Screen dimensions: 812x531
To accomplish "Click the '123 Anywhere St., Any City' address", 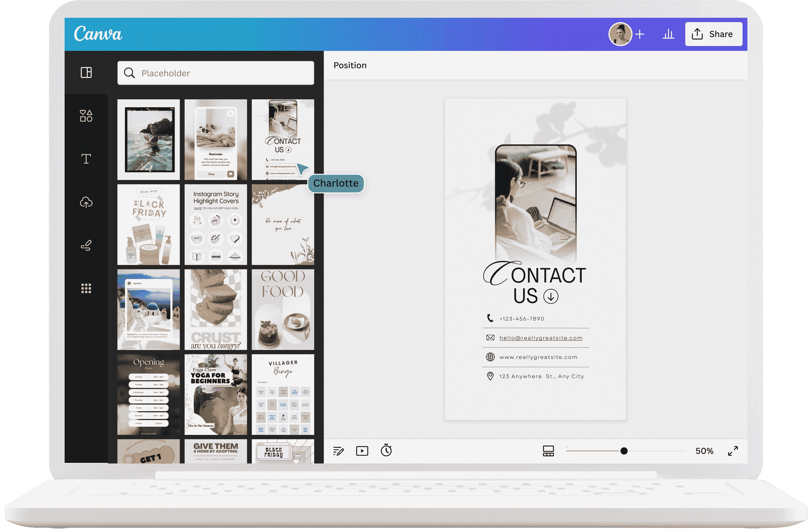I will click(541, 377).
